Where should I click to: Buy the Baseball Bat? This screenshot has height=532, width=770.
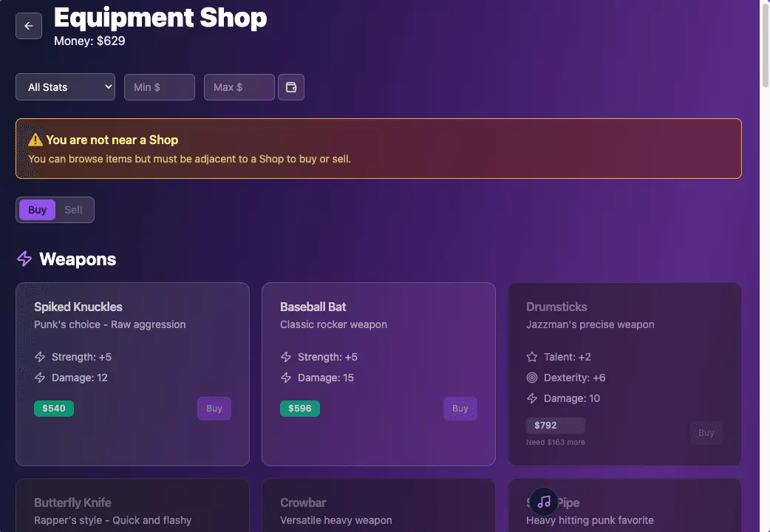pos(460,409)
